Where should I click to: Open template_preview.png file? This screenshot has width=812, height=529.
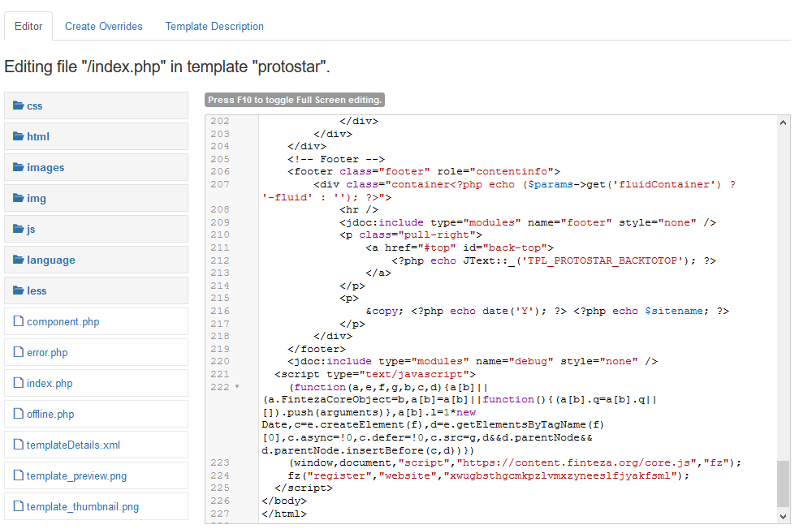(76, 475)
